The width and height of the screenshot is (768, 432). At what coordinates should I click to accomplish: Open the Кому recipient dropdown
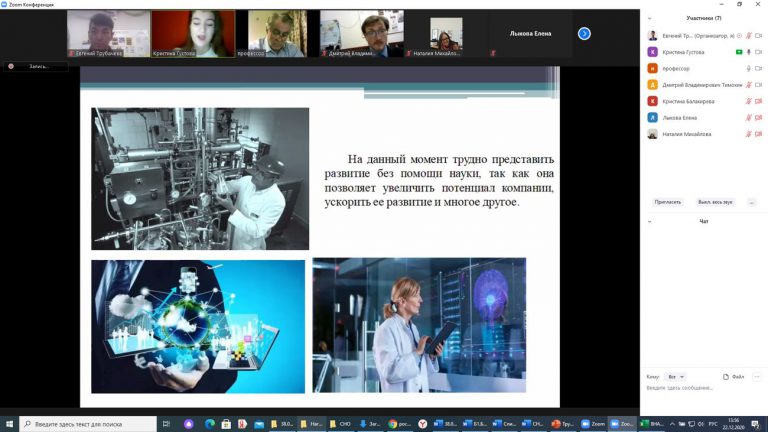tap(676, 377)
